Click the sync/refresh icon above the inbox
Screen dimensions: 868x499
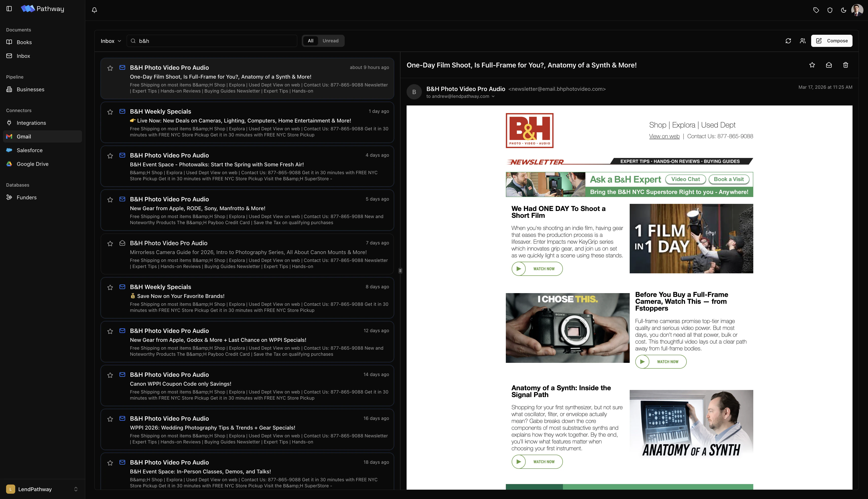point(788,41)
